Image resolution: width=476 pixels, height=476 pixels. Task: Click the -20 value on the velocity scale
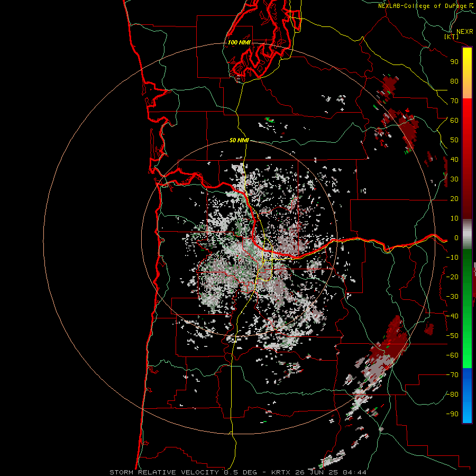452,277
